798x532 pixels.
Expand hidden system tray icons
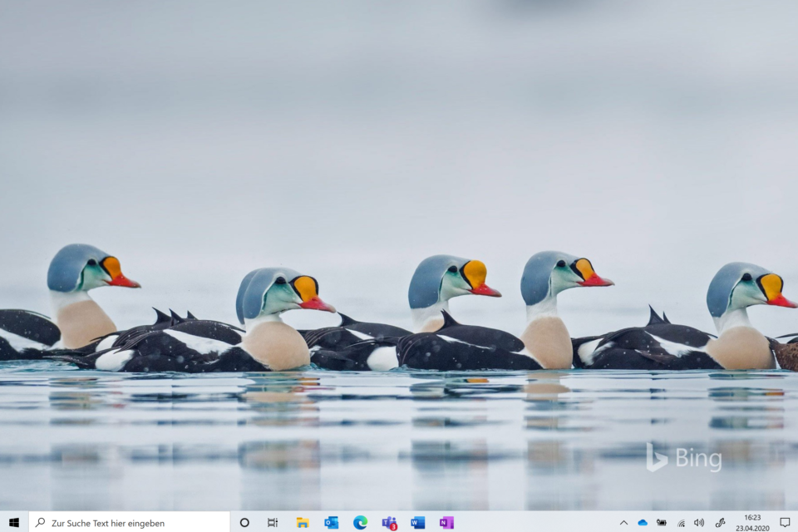coord(623,522)
